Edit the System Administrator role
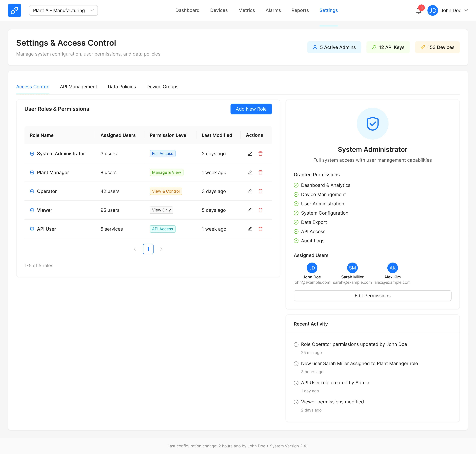476x454 pixels. tap(250, 153)
